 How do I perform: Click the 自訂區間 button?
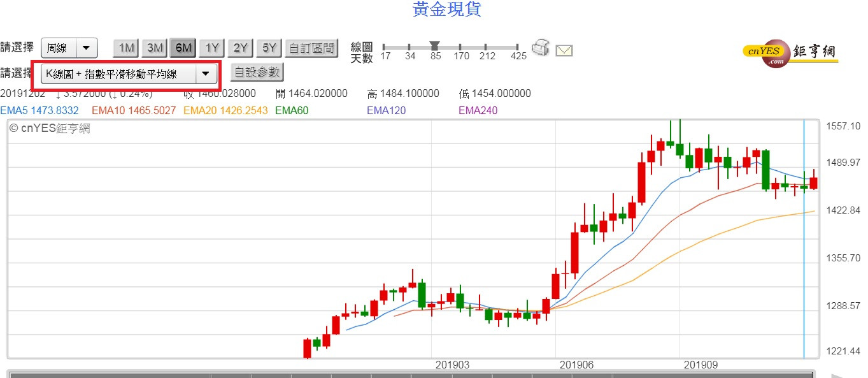click(311, 48)
